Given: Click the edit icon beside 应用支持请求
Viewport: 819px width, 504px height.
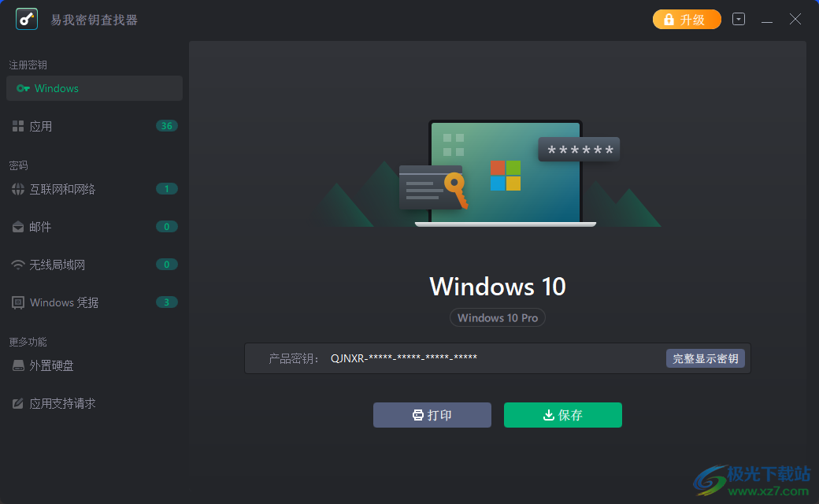Looking at the screenshot, I should [18, 403].
